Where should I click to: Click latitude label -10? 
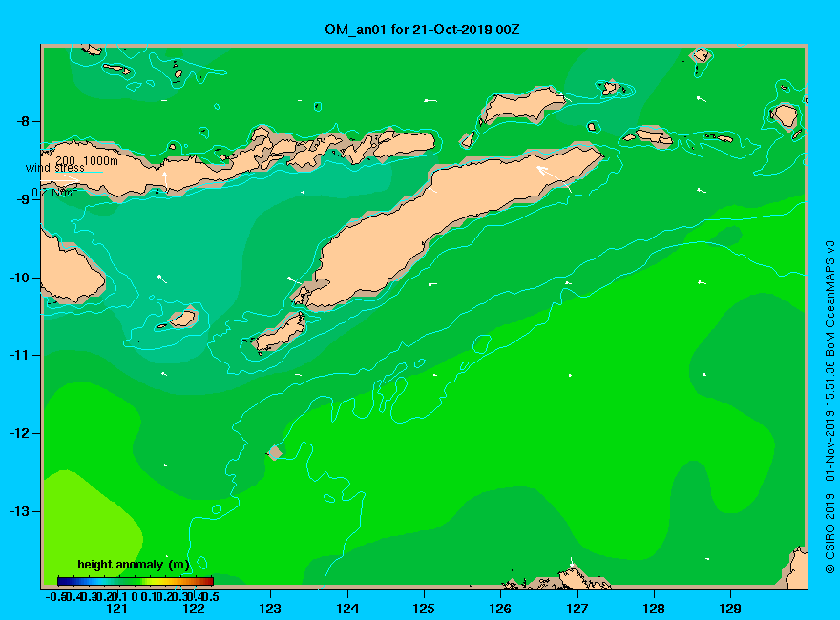20,278
